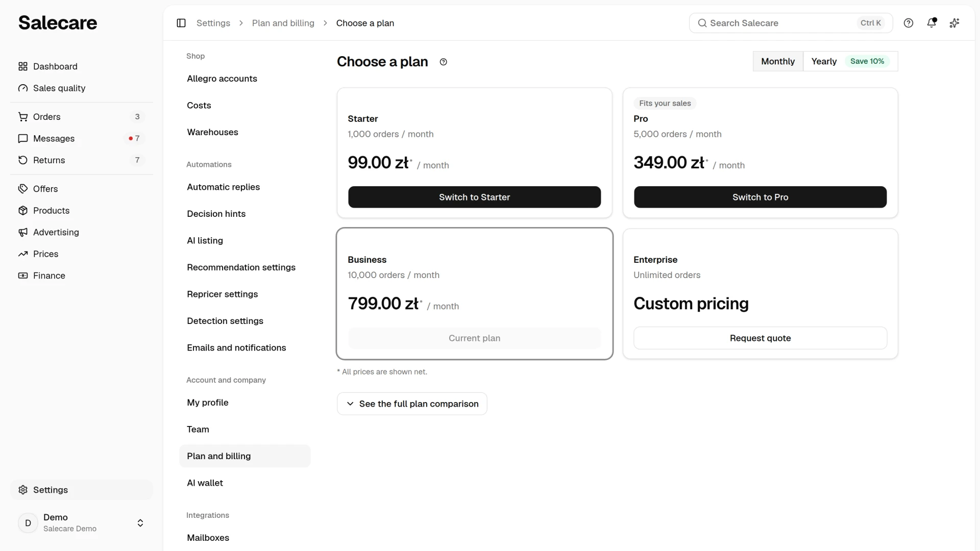Viewport: 980px width, 551px height.
Task: Click the Products box icon
Action: click(x=23, y=211)
